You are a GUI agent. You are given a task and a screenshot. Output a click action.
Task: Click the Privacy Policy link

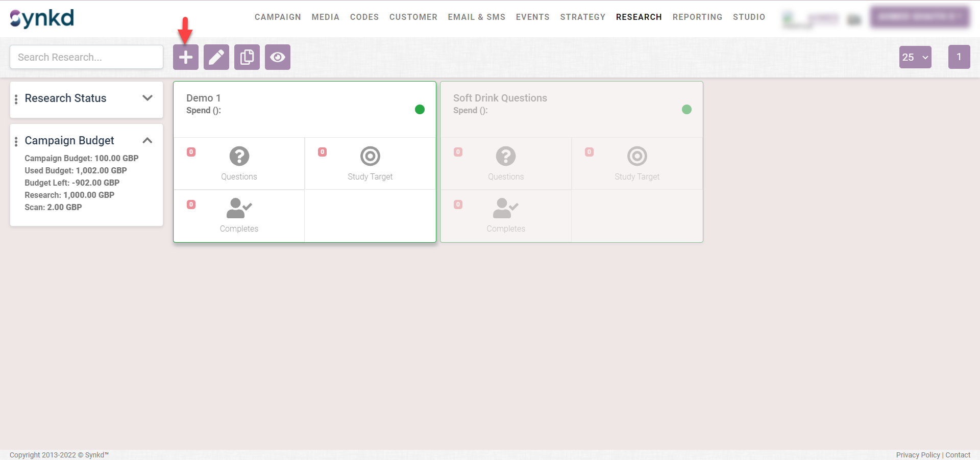pyautogui.click(x=918, y=455)
